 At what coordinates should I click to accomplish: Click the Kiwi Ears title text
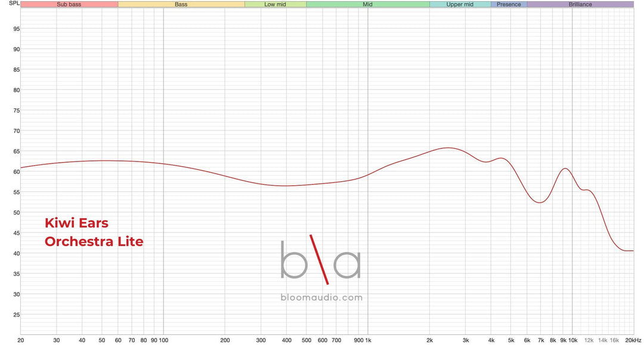pyautogui.click(x=76, y=223)
